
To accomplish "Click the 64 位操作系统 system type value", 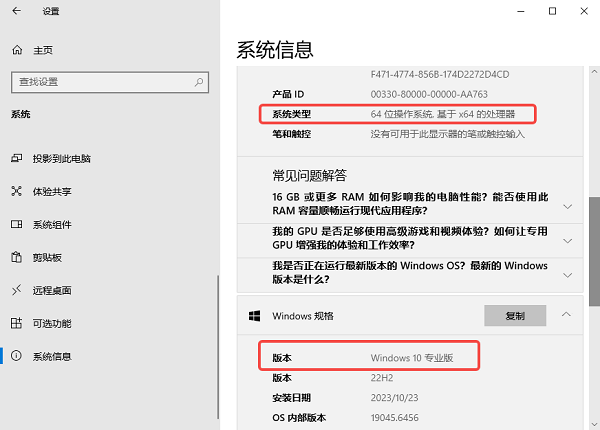I will [x=443, y=114].
